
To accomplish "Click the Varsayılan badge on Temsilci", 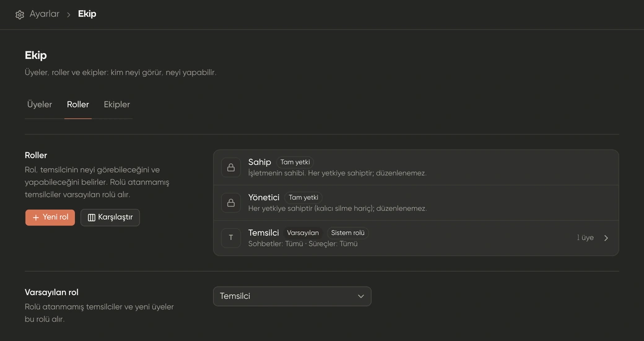I will 303,233.
